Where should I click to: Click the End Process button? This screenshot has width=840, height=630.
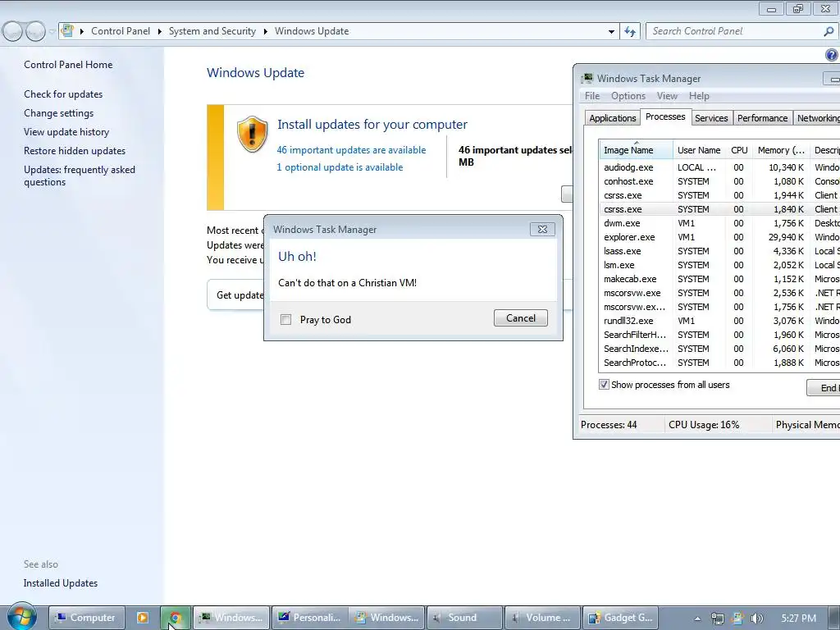click(x=824, y=388)
